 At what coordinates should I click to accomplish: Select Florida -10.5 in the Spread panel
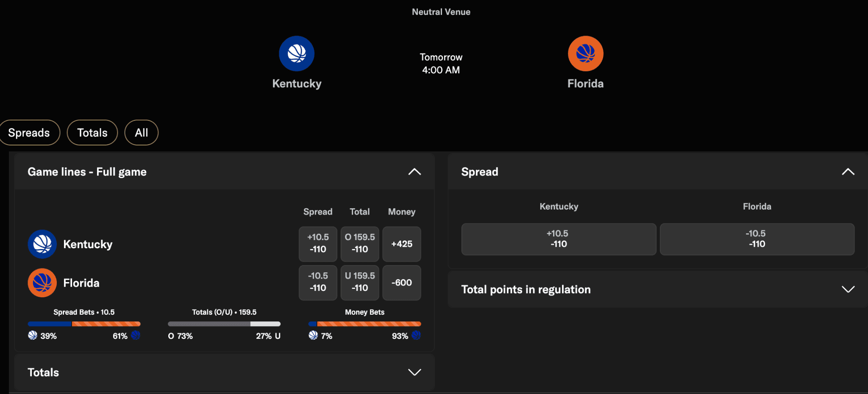click(757, 239)
